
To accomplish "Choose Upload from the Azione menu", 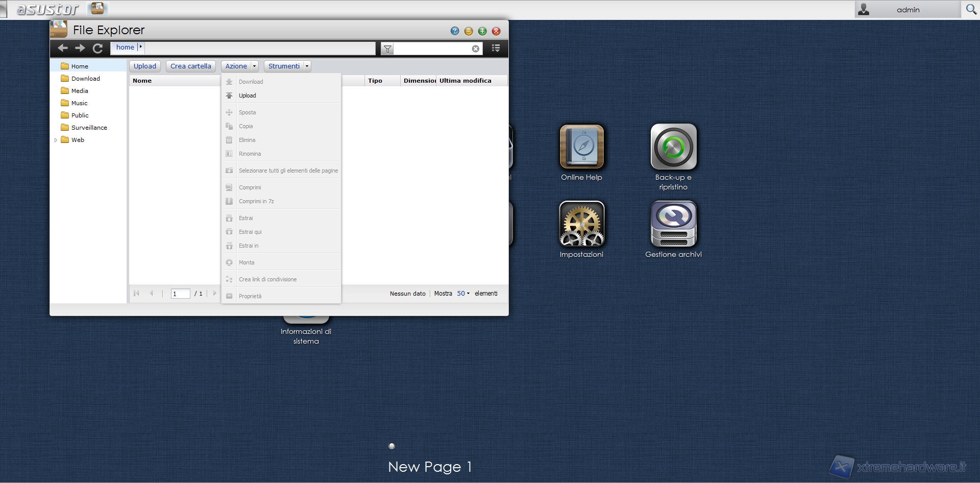I will pyautogui.click(x=248, y=95).
